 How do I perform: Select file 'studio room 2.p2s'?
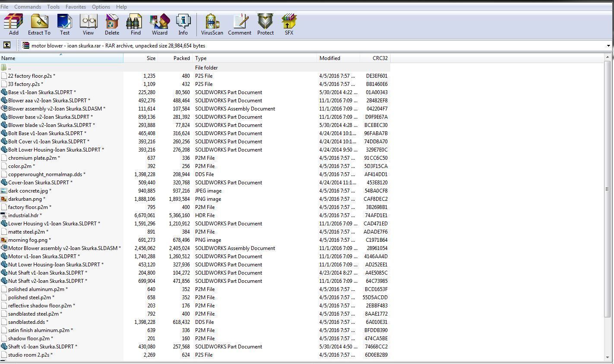click(x=30, y=355)
